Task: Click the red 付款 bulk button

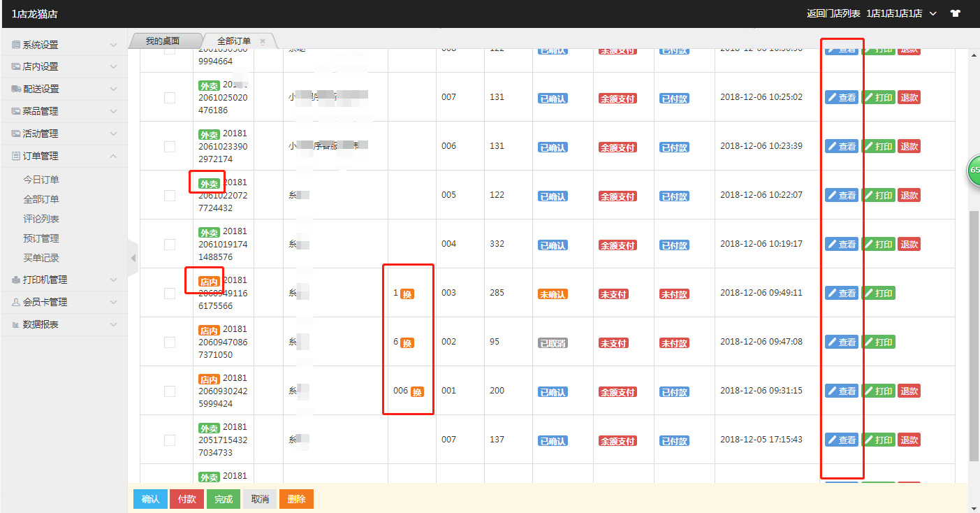Action: click(x=187, y=499)
